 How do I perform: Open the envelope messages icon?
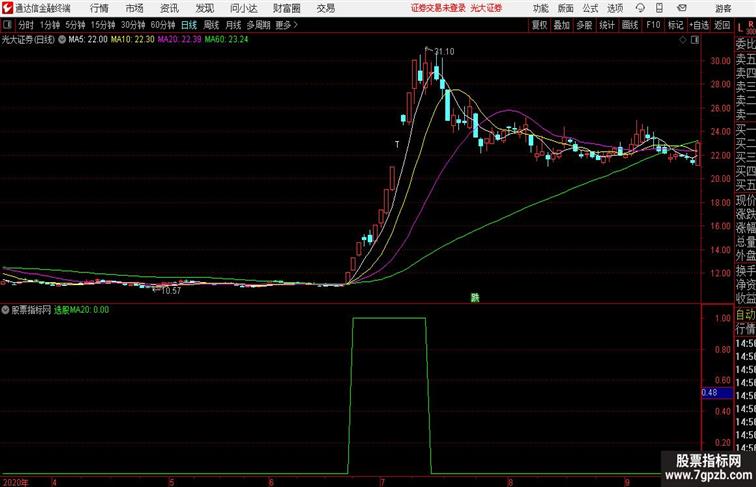coord(682,8)
